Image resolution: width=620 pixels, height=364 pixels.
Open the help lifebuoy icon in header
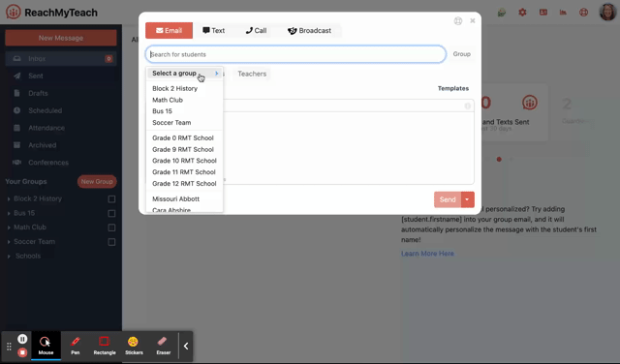click(583, 13)
